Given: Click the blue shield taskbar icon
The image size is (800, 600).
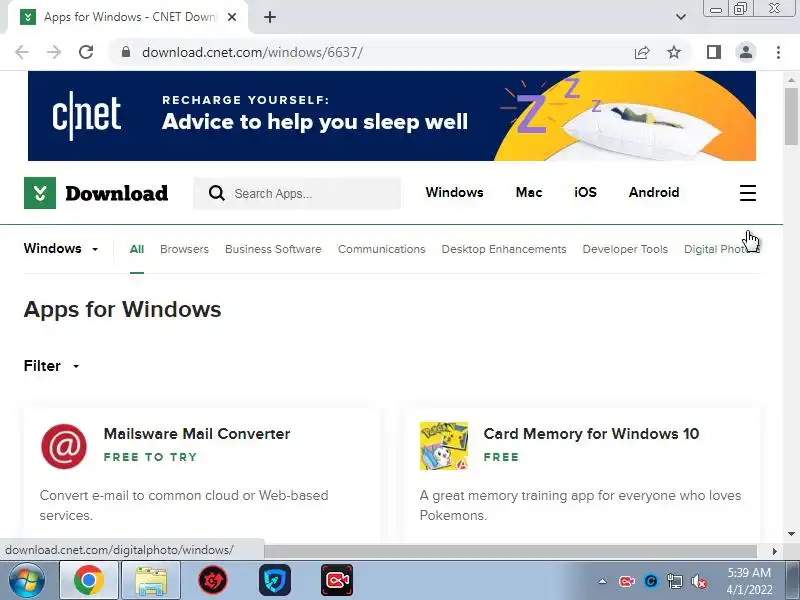Looking at the screenshot, I should [x=274, y=581].
